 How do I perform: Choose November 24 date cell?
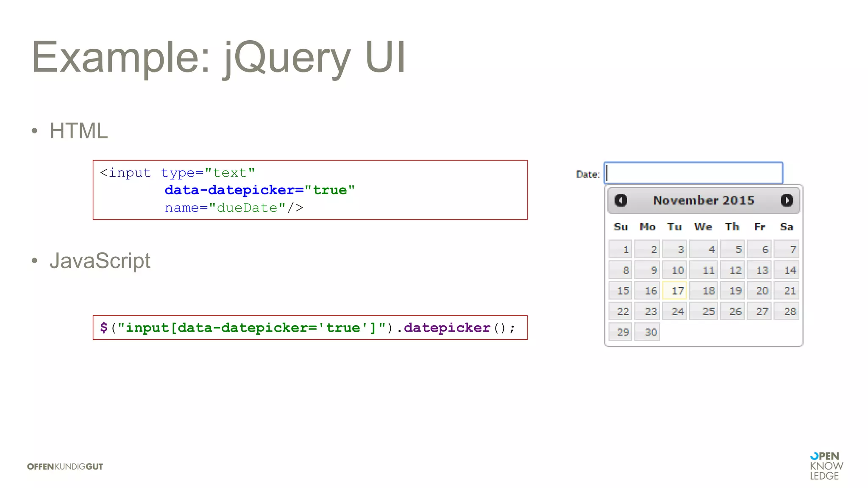point(674,311)
